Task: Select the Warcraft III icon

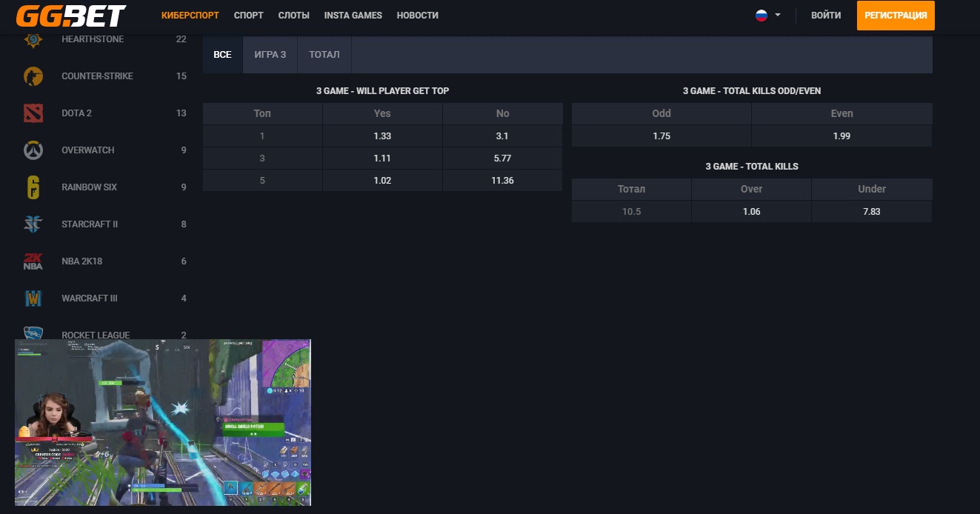Action: [x=33, y=298]
